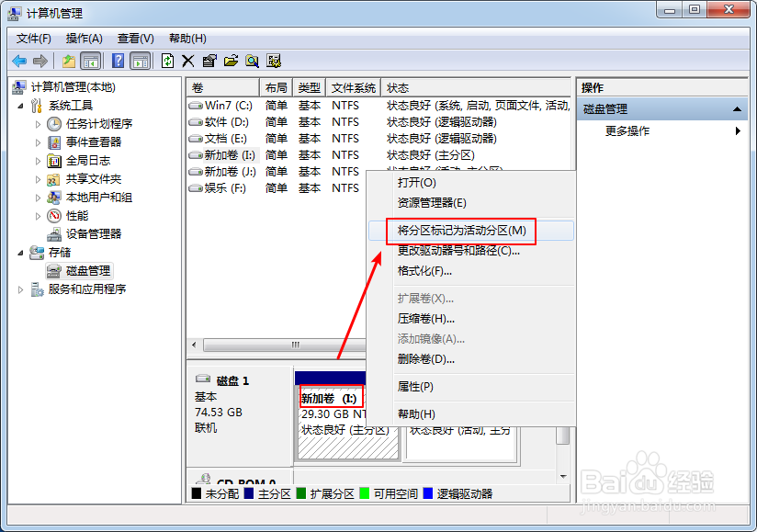Toggle the console tree pane icon

pos(92,61)
